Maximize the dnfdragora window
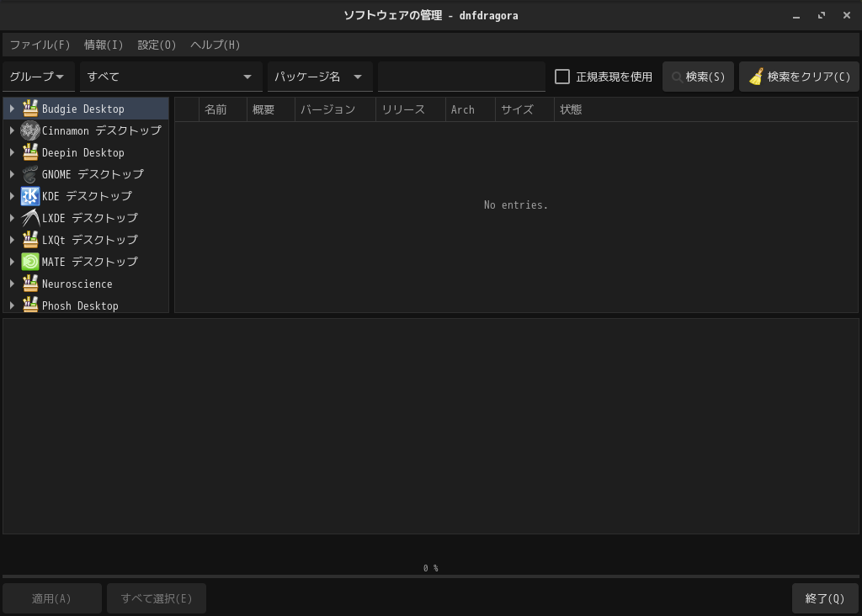The width and height of the screenshot is (862, 616). pos(822,15)
